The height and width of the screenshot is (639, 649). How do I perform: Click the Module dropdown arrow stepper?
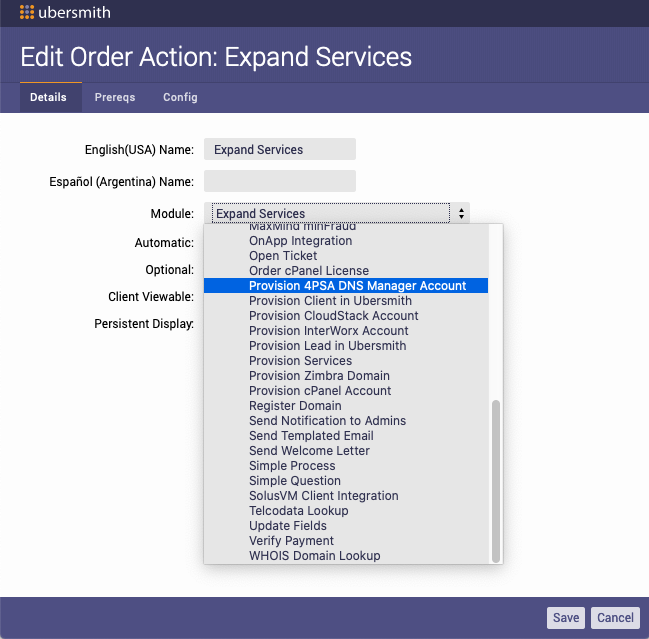click(x=461, y=213)
